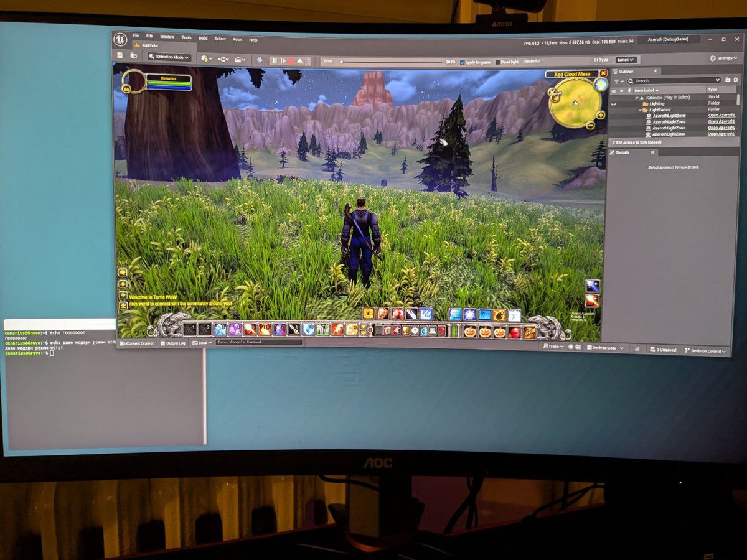Toggle the Apply in-game checkbox
747x560 pixels.
pyautogui.click(x=463, y=62)
